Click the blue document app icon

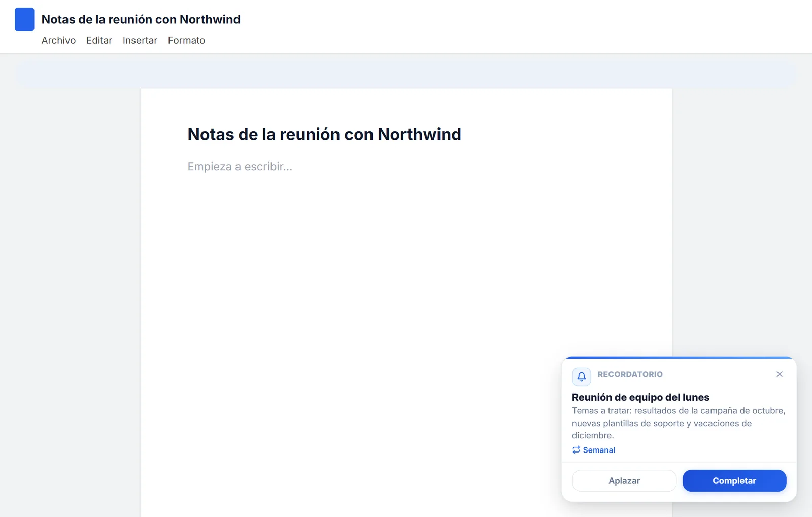coord(24,19)
